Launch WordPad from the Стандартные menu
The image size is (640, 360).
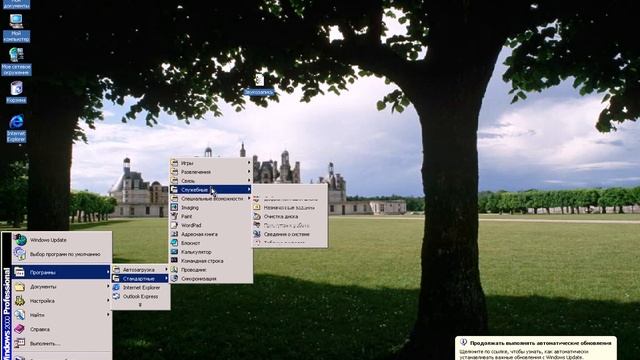click(x=211, y=225)
